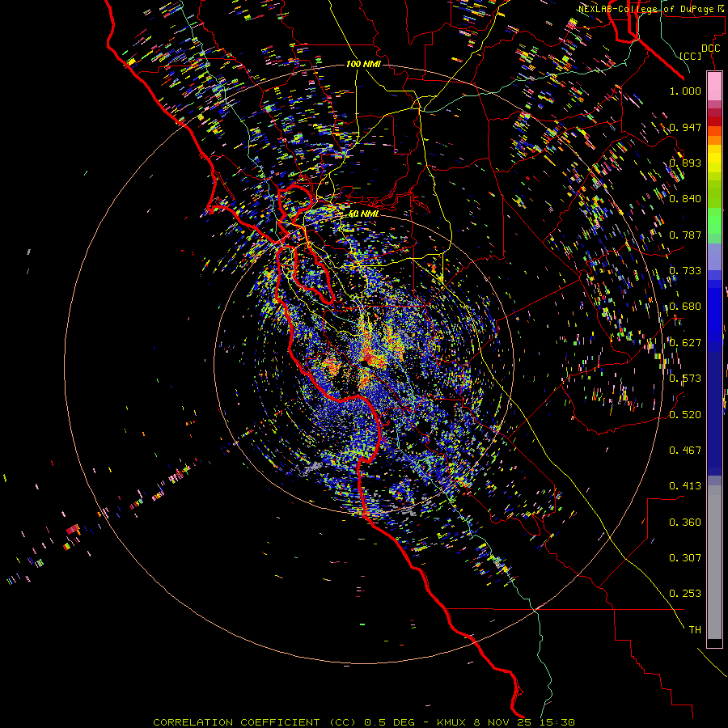Click the 0.307 scale value
728x728 pixels.
pos(685,558)
